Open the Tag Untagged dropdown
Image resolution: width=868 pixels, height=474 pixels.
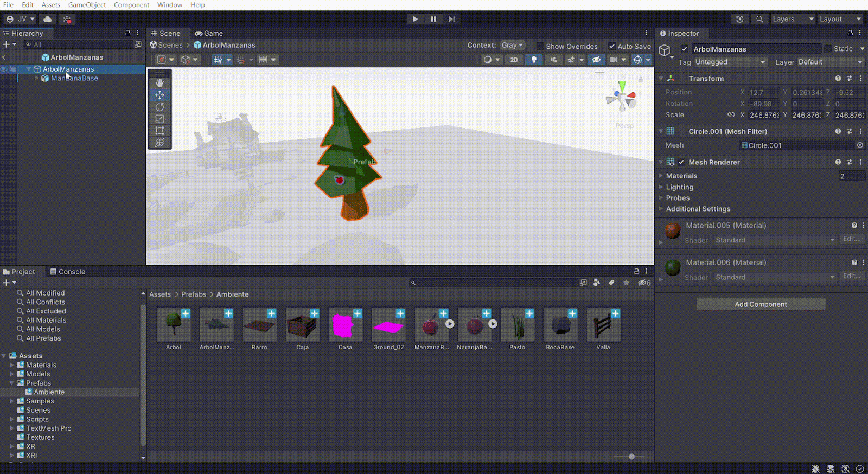730,62
